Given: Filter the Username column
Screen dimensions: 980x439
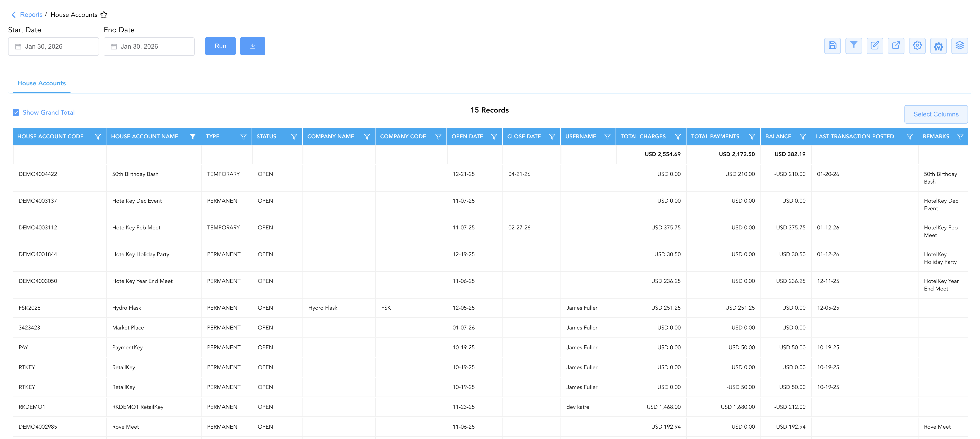Looking at the screenshot, I should pyautogui.click(x=607, y=137).
